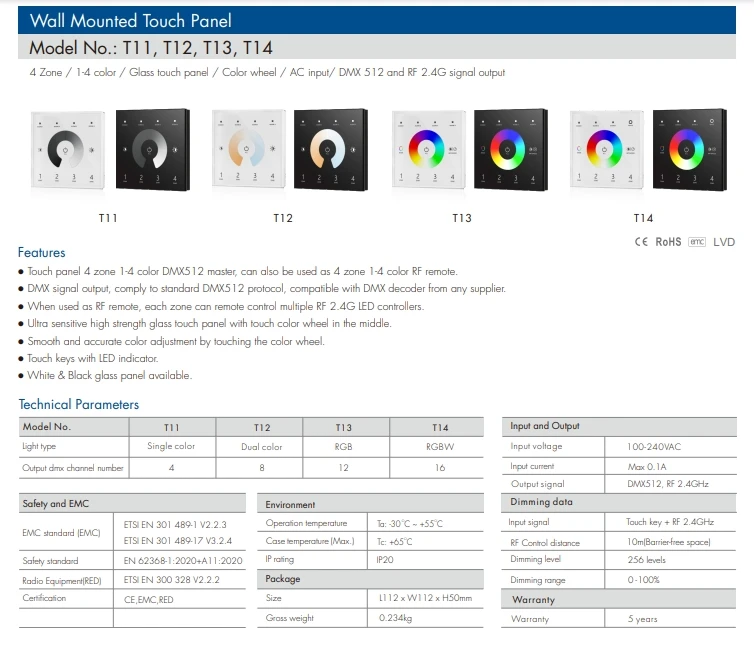This screenshot has width=754, height=653.
Task: Click the 'RGBW' light type cell
Action: click(x=440, y=447)
